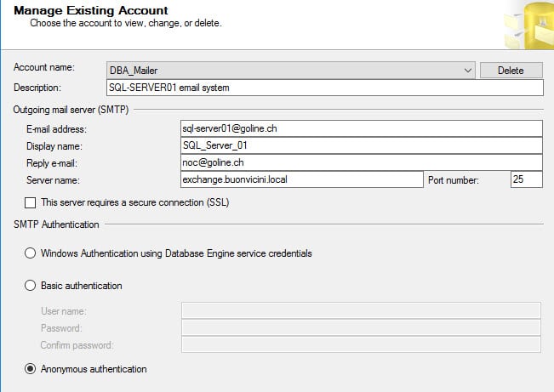This screenshot has height=392, width=554.
Task: Click the E-mail address field
Action: [x=362, y=128]
